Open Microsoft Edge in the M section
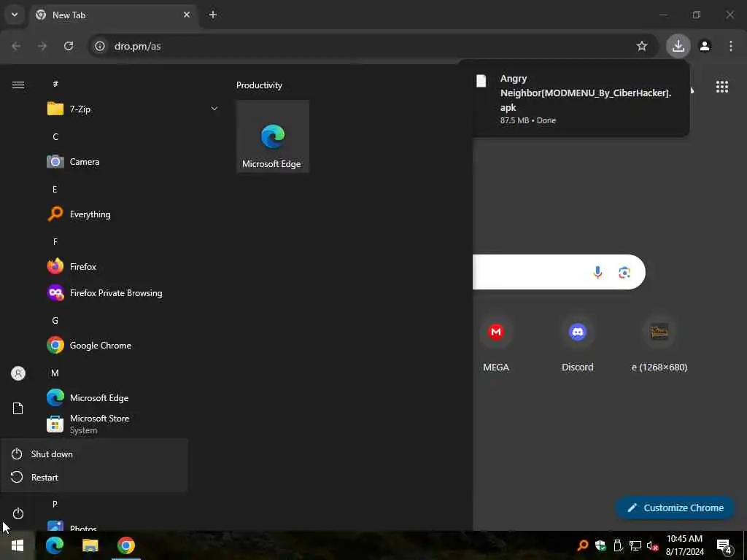747x560 pixels. (x=133, y=397)
